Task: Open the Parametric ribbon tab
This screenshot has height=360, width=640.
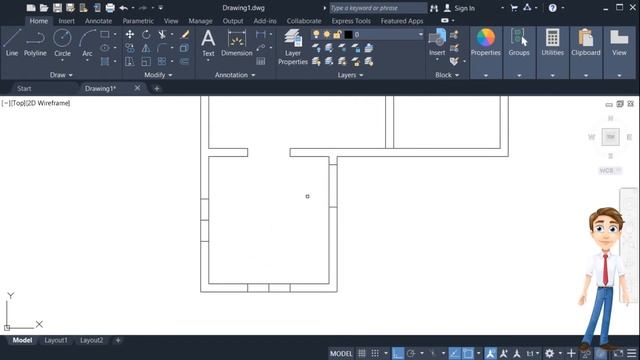Action: 138,21
